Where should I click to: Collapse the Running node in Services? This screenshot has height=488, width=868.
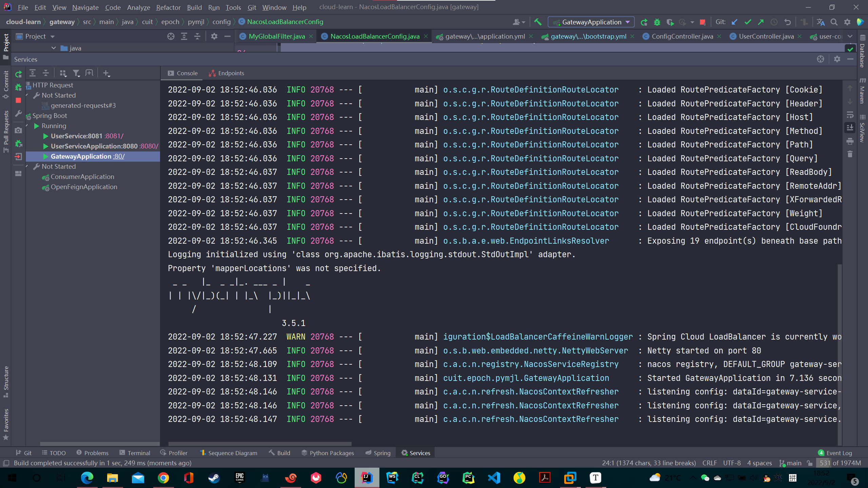point(27,126)
